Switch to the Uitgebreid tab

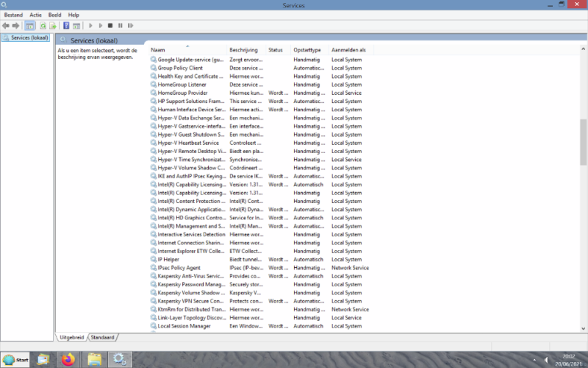tap(72, 337)
